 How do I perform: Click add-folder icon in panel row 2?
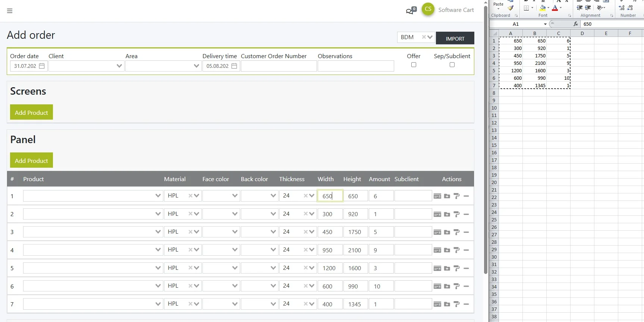tap(447, 214)
